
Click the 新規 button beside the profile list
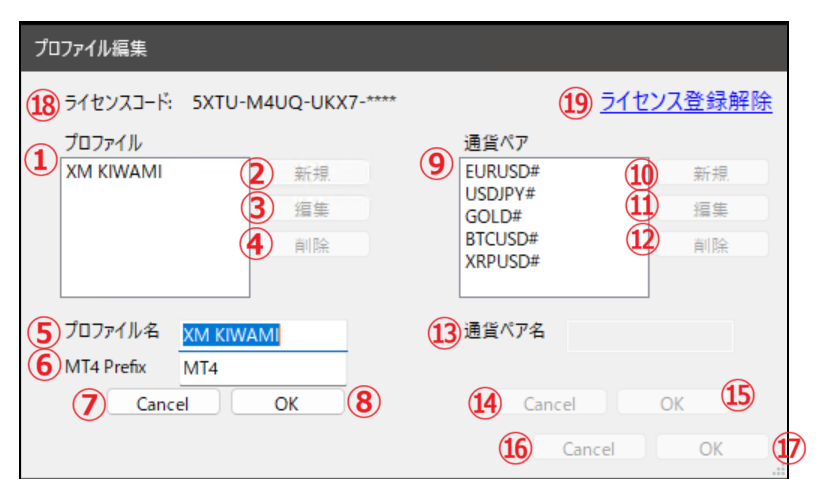point(312,172)
